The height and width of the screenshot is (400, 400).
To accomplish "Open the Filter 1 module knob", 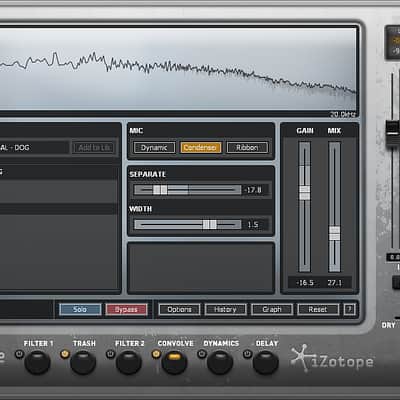I will pyautogui.click(x=37, y=362).
